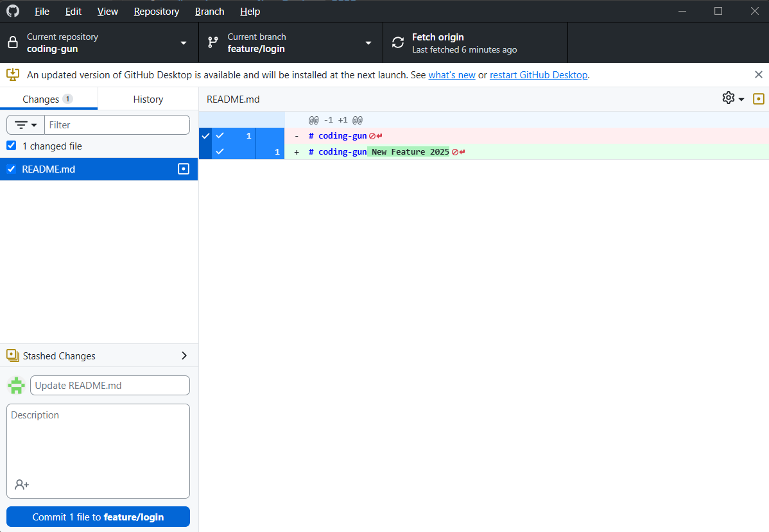This screenshot has width=769, height=532.
Task: Open the Current repository dropdown arrow
Action: tap(184, 43)
